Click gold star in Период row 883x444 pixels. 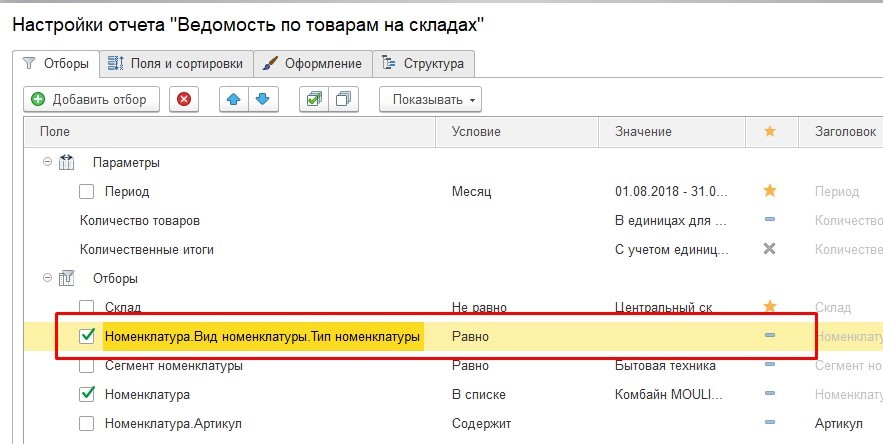tap(769, 190)
